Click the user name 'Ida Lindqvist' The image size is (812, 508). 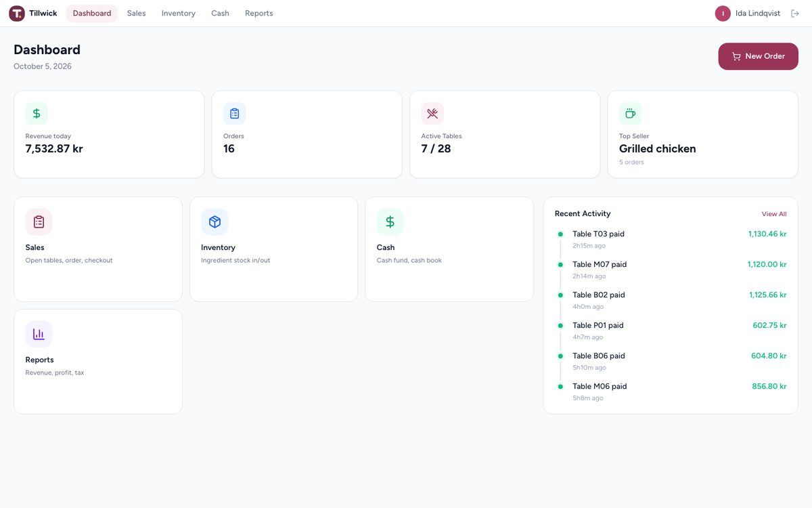coord(758,14)
